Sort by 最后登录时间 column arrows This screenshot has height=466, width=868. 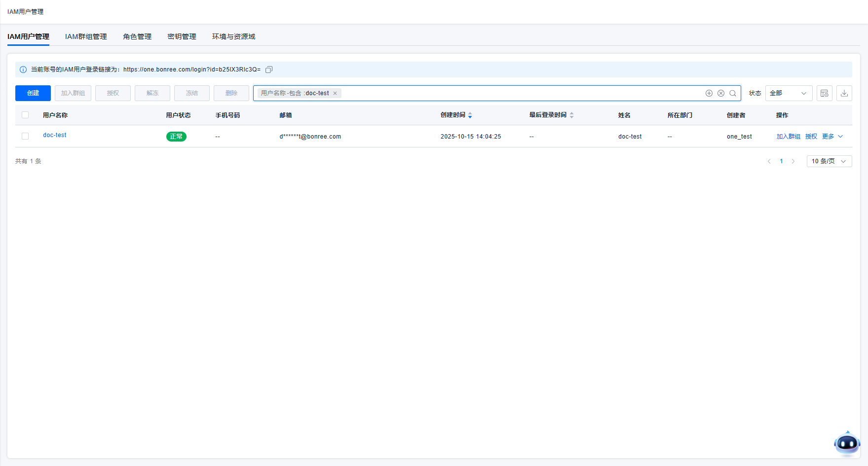[572, 115]
